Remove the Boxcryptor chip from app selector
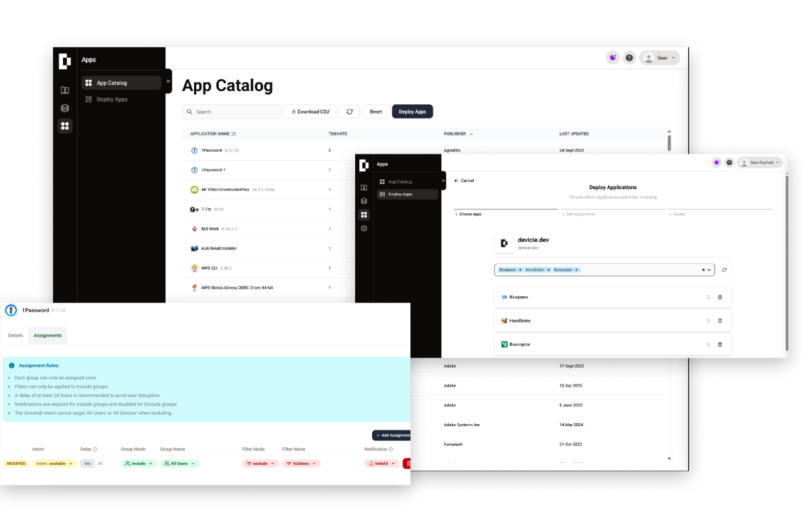Screen dimensions: 802x532 [x=576, y=270]
